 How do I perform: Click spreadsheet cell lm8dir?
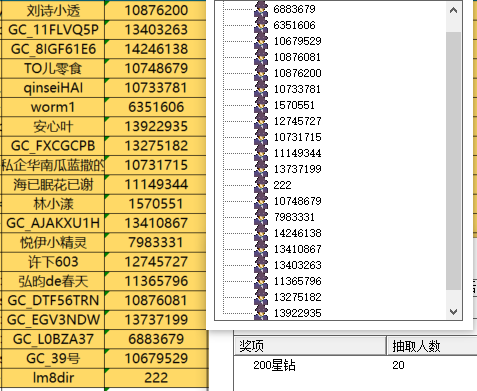[53, 378]
